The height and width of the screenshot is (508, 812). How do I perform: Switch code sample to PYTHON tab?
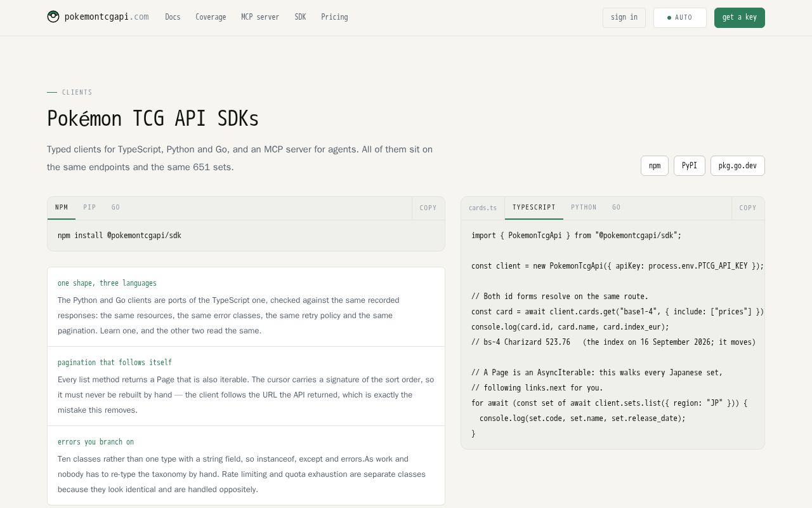584,208
